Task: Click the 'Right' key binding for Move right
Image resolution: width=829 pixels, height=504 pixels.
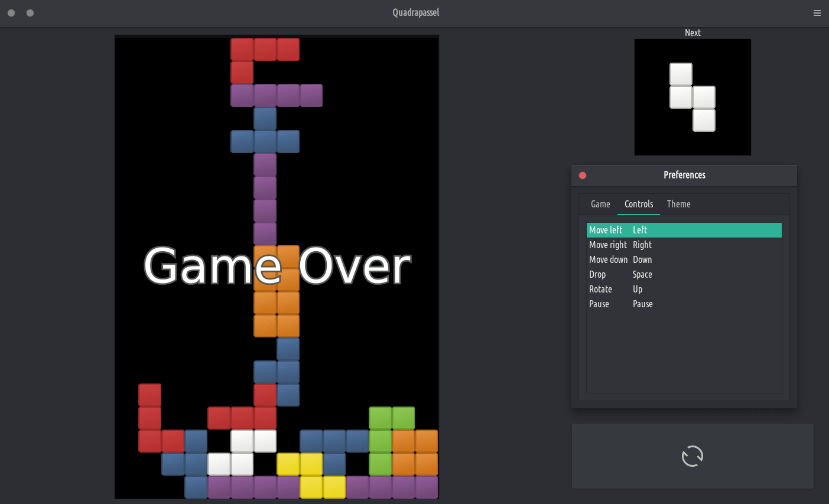Action: tap(642, 245)
